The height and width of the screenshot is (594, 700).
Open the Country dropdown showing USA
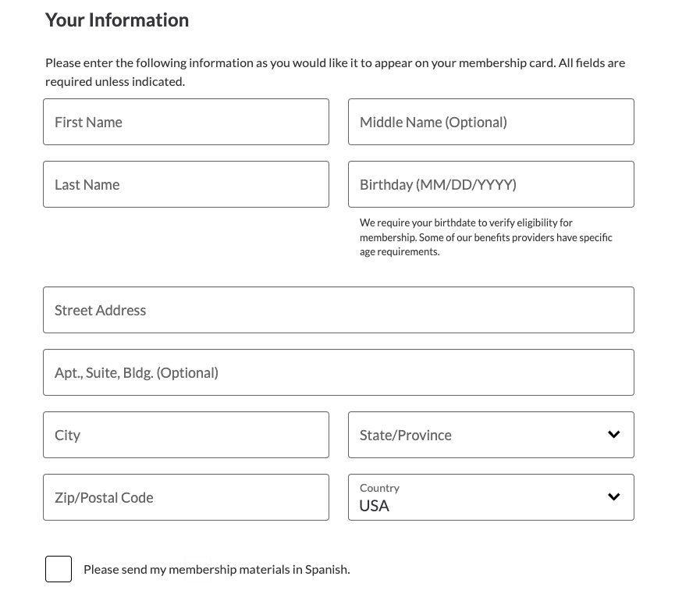491,497
